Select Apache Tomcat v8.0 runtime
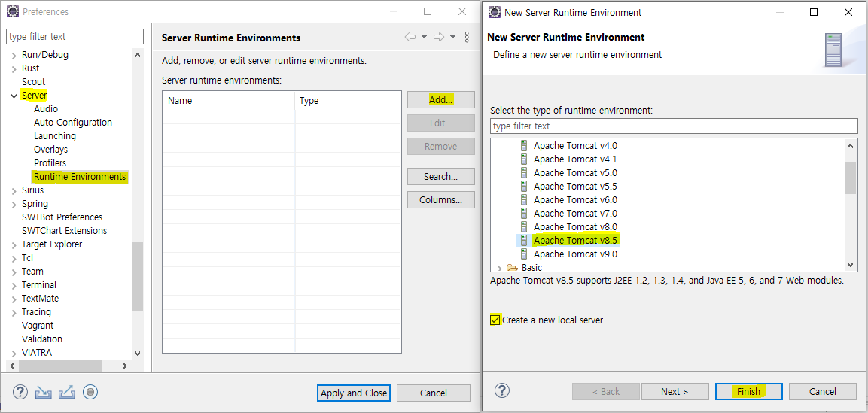The image size is (868, 413). point(575,227)
